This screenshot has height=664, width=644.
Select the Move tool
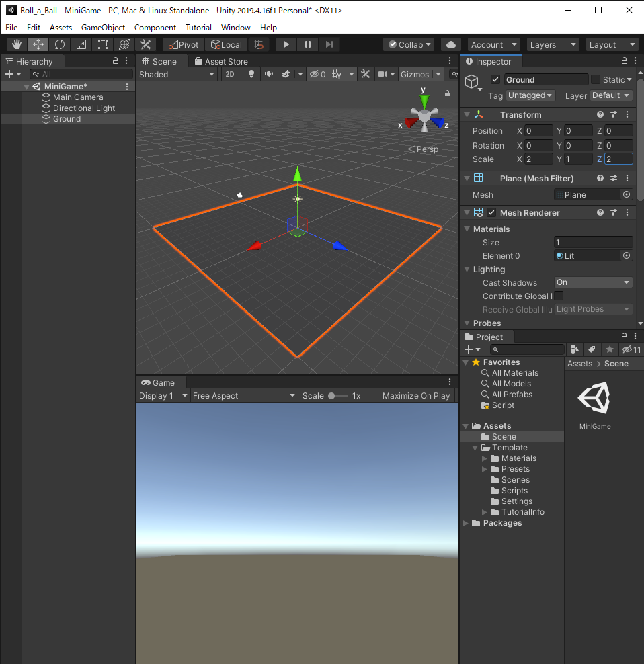(38, 44)
